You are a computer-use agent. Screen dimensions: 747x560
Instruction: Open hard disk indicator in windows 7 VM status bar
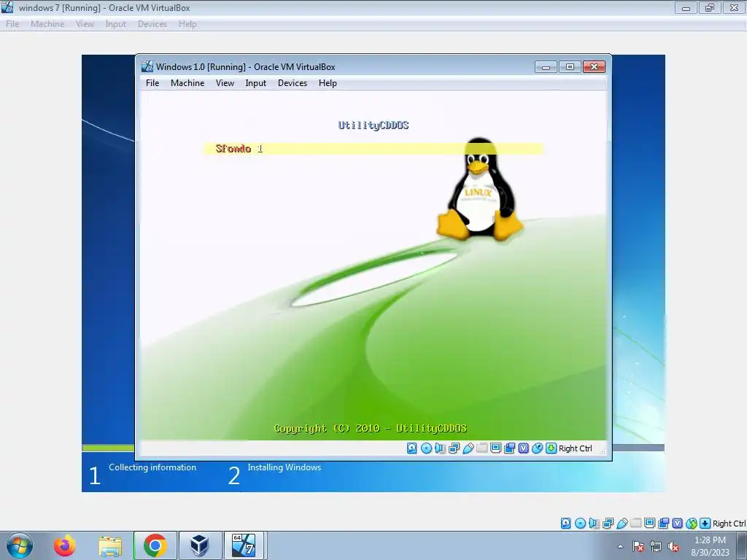pyautogui.click(x=565, y=524)
